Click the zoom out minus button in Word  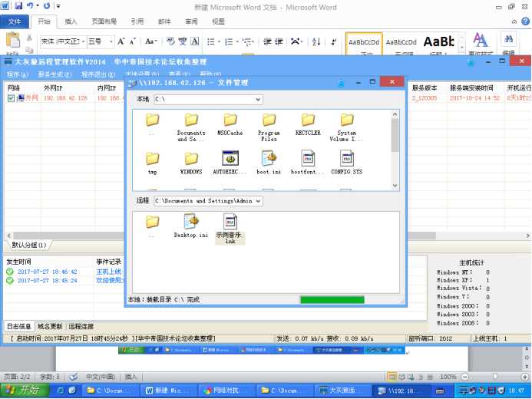[465, 377]
